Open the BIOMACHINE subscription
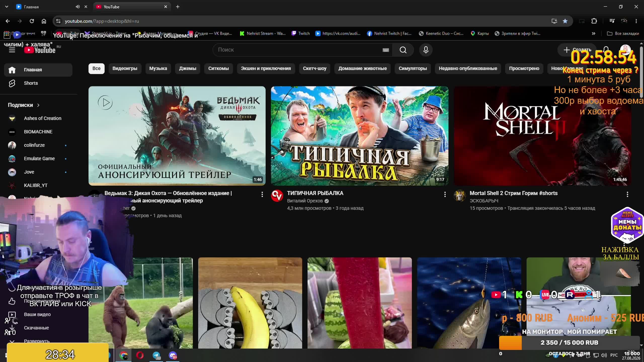Viewport: 644px width, 362px height. point(38,132)
